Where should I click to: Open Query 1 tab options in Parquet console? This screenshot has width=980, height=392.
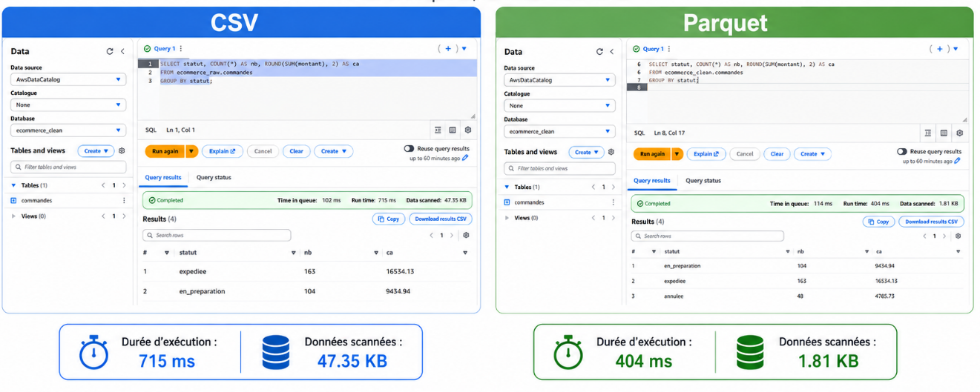tap(670, 49)
